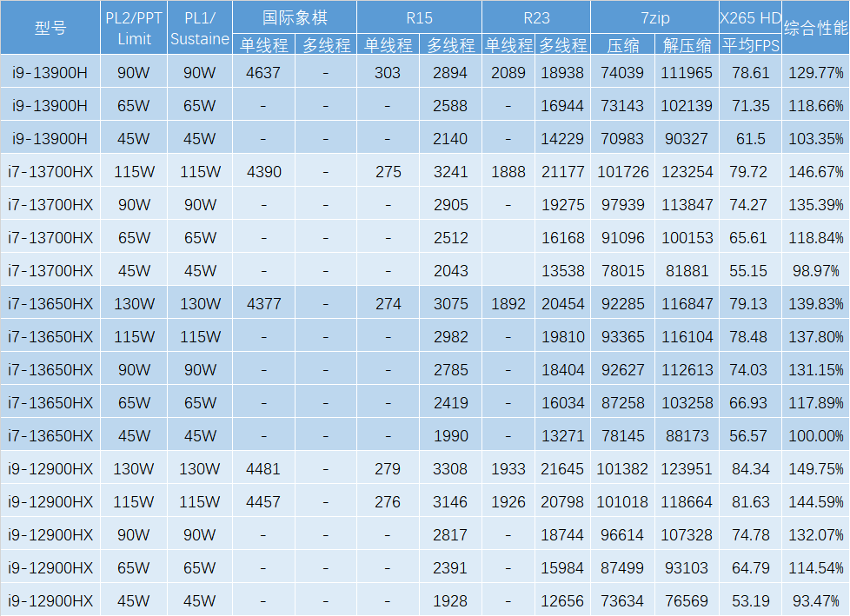Click the i9-12900HX 149.75% performance cell

pos(815,469)
